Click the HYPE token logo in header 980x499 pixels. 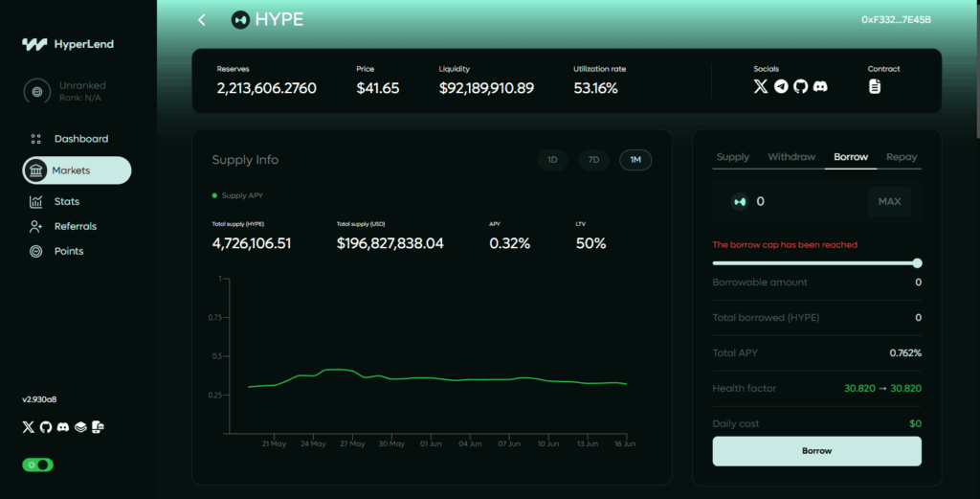click(240, 20)
